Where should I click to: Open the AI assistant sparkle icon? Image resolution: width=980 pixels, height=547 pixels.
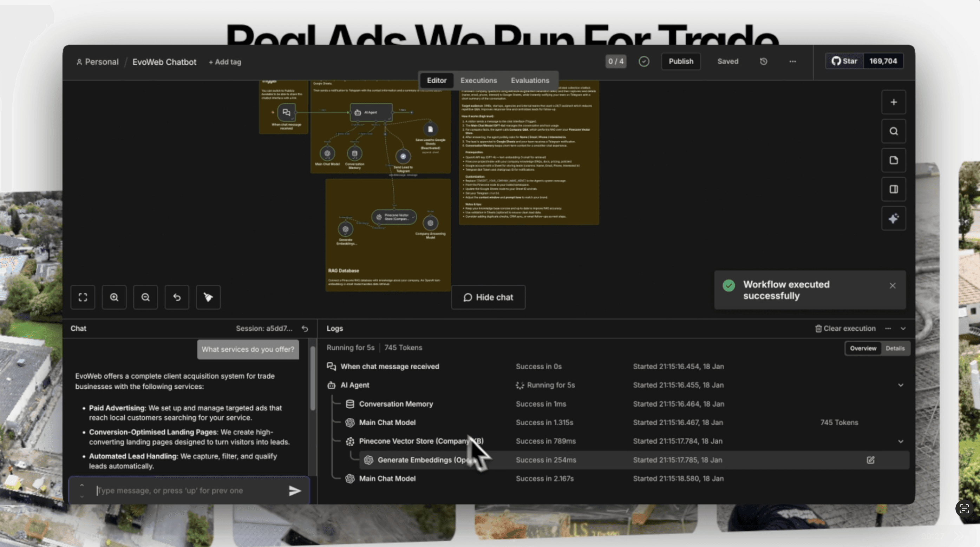893,218
